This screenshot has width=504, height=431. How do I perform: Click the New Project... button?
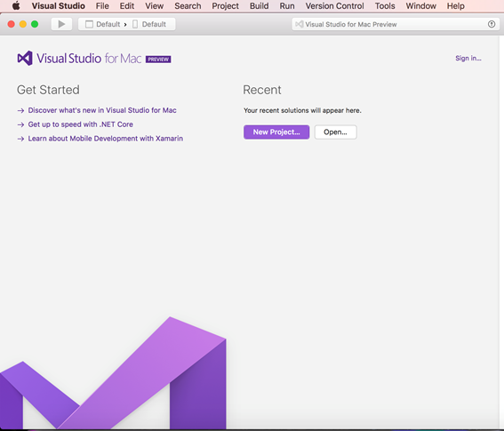click(x=276, y=132)
